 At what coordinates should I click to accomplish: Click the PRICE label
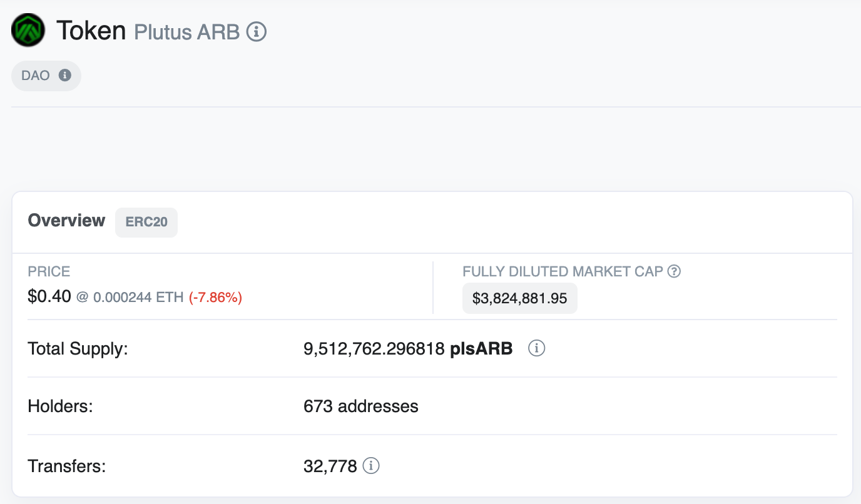[49, 271]
